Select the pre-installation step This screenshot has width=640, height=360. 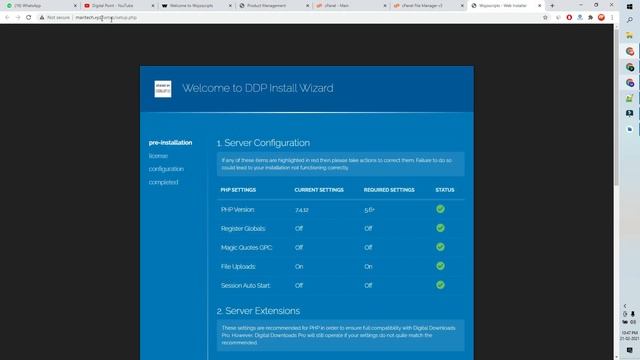[170, 142]
